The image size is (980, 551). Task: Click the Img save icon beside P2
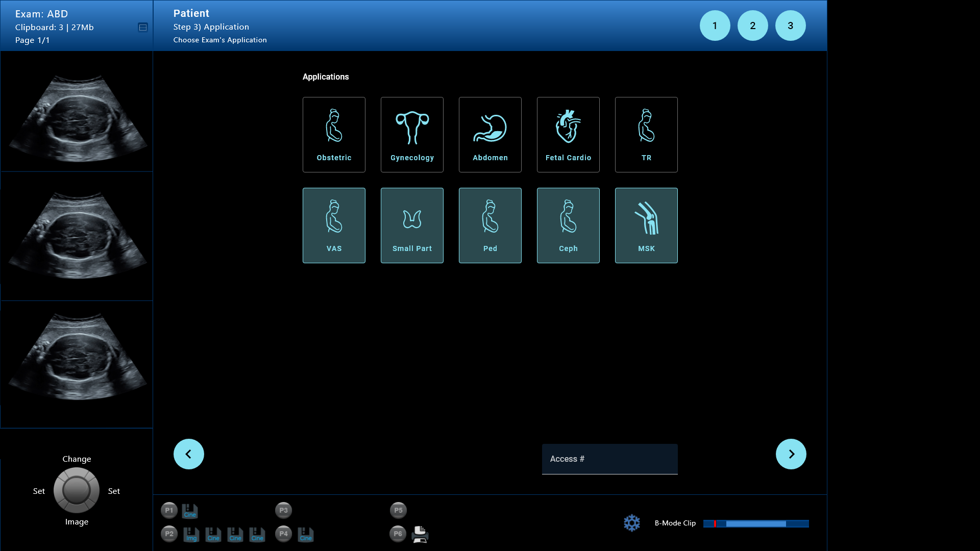pyautogui.click(x=191, y=534)
